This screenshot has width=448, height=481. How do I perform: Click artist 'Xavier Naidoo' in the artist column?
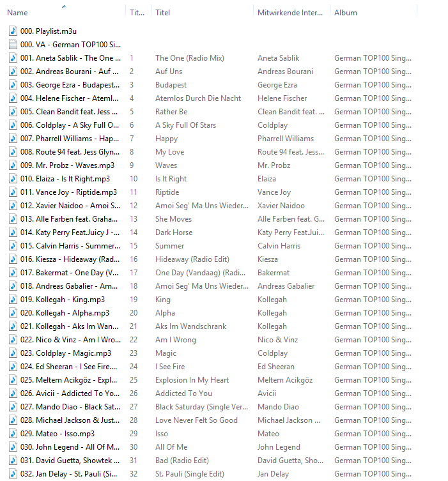281,206
